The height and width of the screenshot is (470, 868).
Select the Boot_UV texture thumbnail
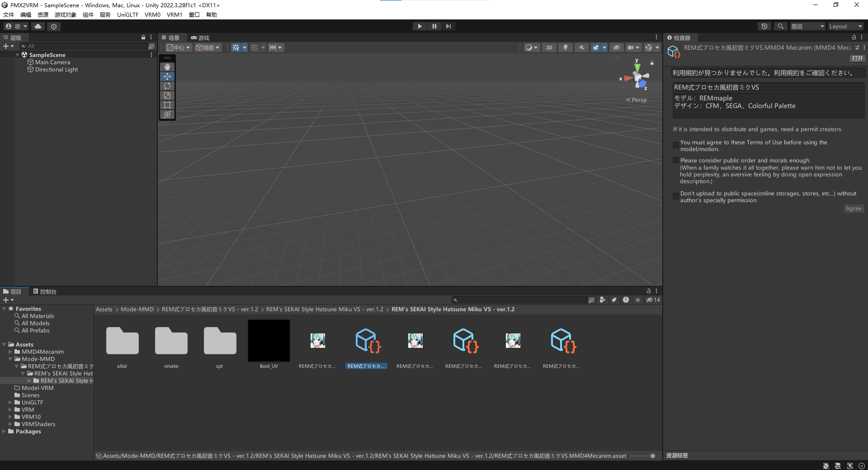[x=269, y=341]
